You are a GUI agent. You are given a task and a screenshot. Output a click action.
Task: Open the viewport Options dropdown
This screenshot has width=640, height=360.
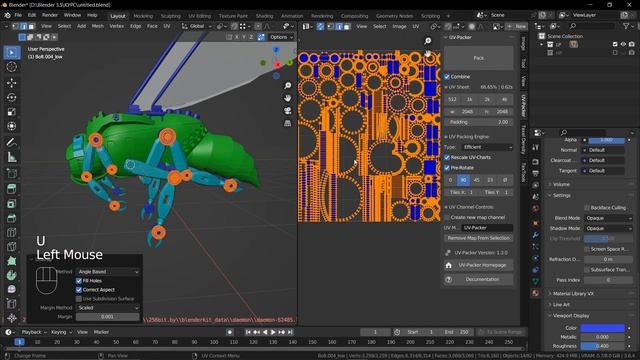click(281, 37)
